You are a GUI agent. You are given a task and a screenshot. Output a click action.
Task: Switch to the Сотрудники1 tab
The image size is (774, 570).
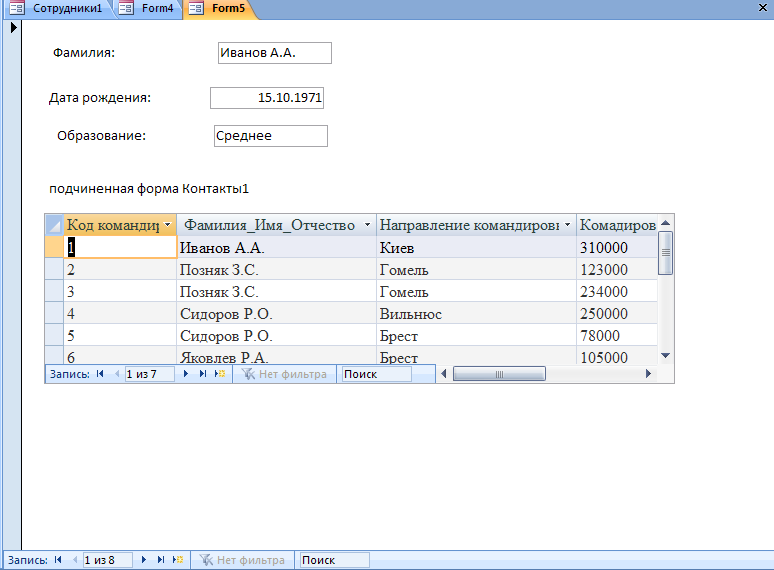click(x=57, y=8)
